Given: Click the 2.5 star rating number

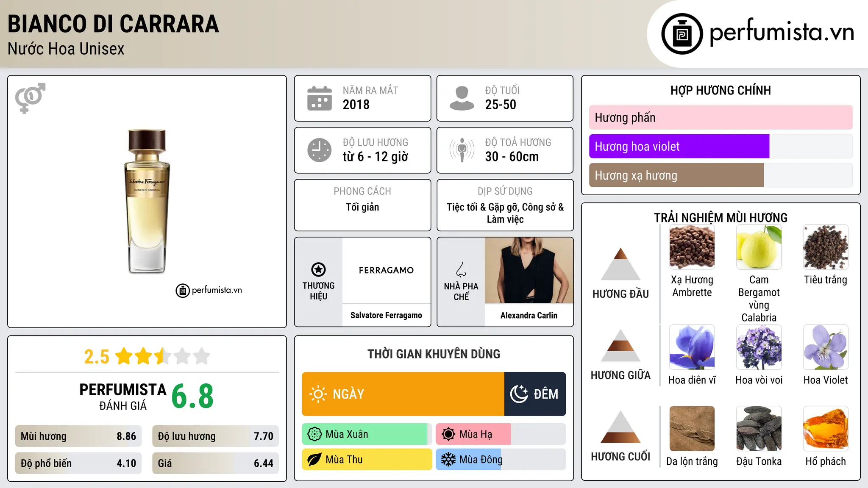Looking at the screenshot, I should 97,357.
